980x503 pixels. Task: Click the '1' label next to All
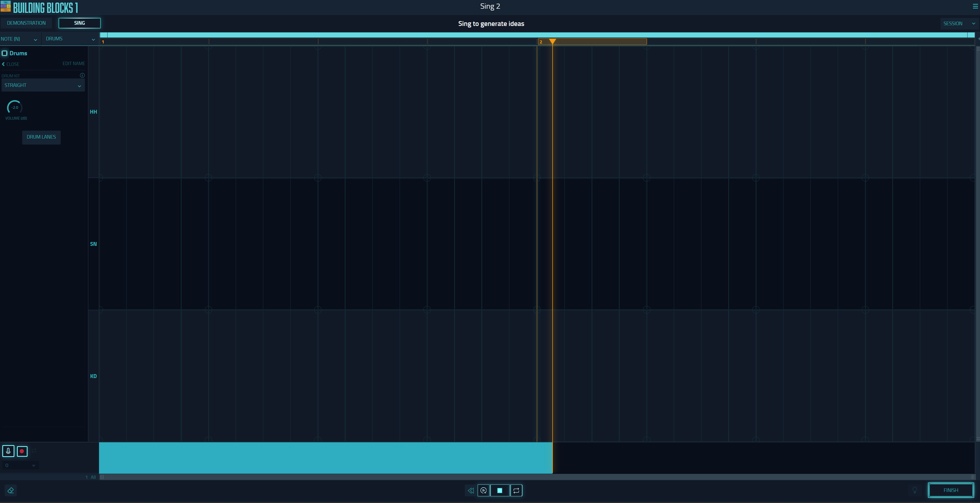87,477
